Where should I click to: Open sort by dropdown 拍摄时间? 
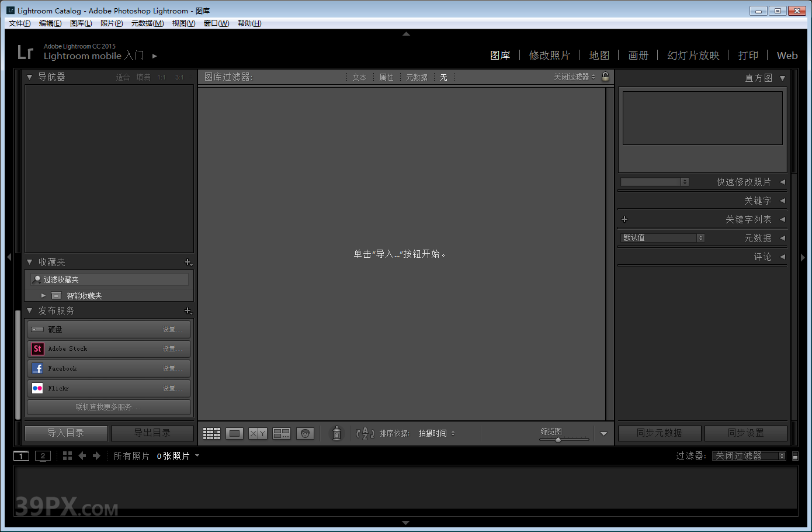(x=437, y=433)
